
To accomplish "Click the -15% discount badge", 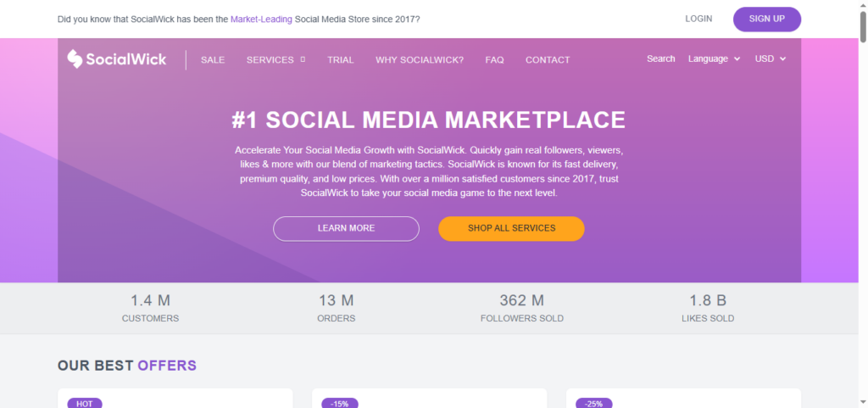I will [339, 404].
